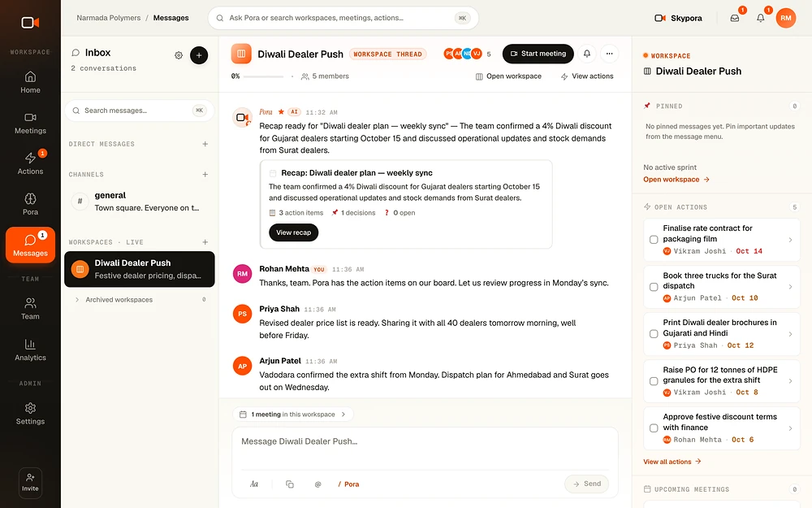Screen dimensions: 812x508
Task: Add a new channel
Action: click(x=205, y=175)
